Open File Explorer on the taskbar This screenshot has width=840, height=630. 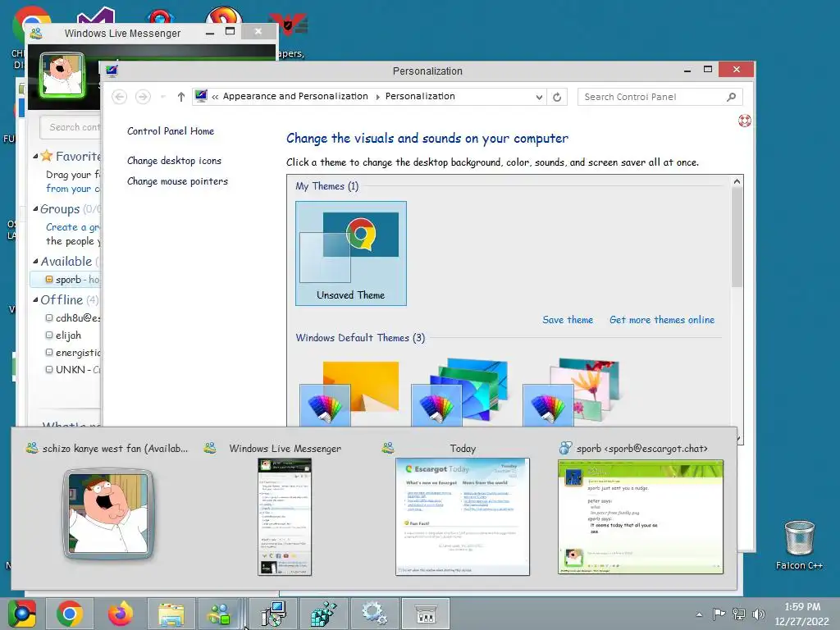171,614
